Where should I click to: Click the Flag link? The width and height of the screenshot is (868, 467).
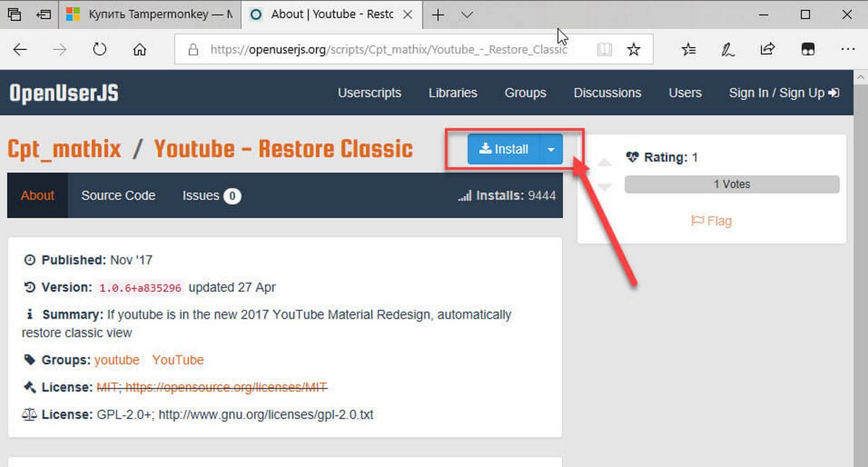712,221
